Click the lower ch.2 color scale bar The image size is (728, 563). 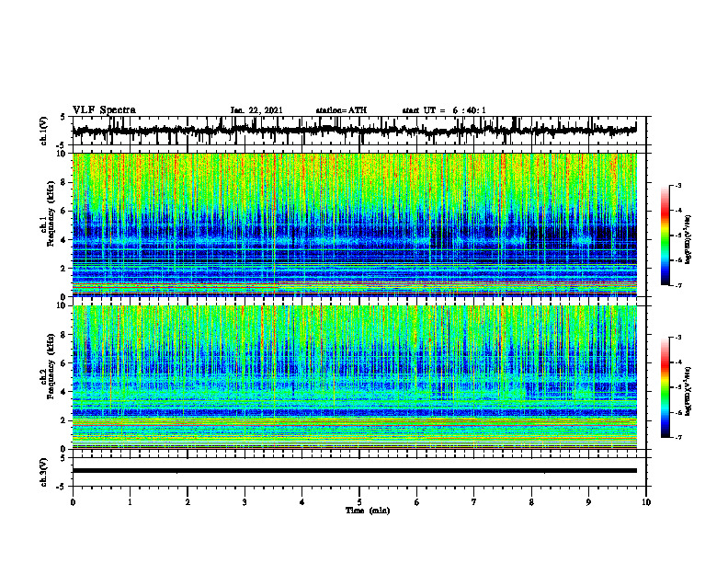(665, 387)
